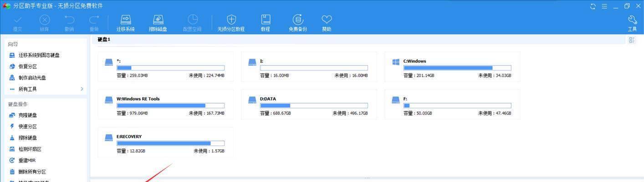
Task: Select the I: partition card
Action: point(309,66)
